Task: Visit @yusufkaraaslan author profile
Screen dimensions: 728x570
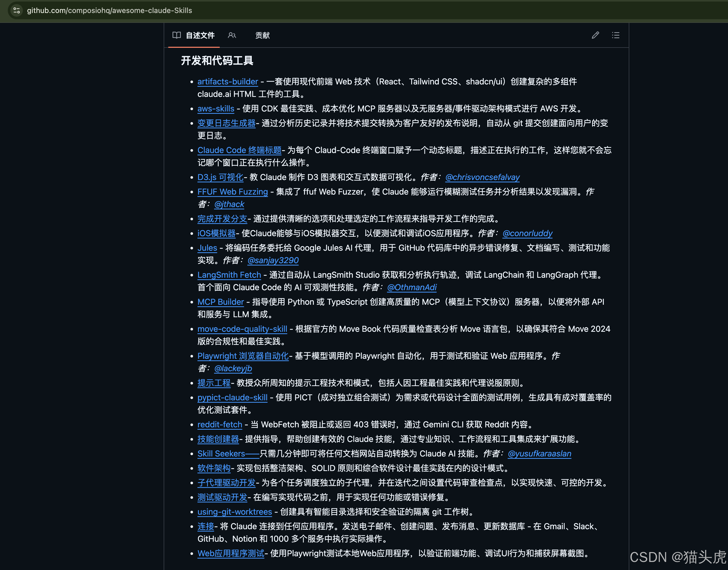Action: (x=539, y=454)
